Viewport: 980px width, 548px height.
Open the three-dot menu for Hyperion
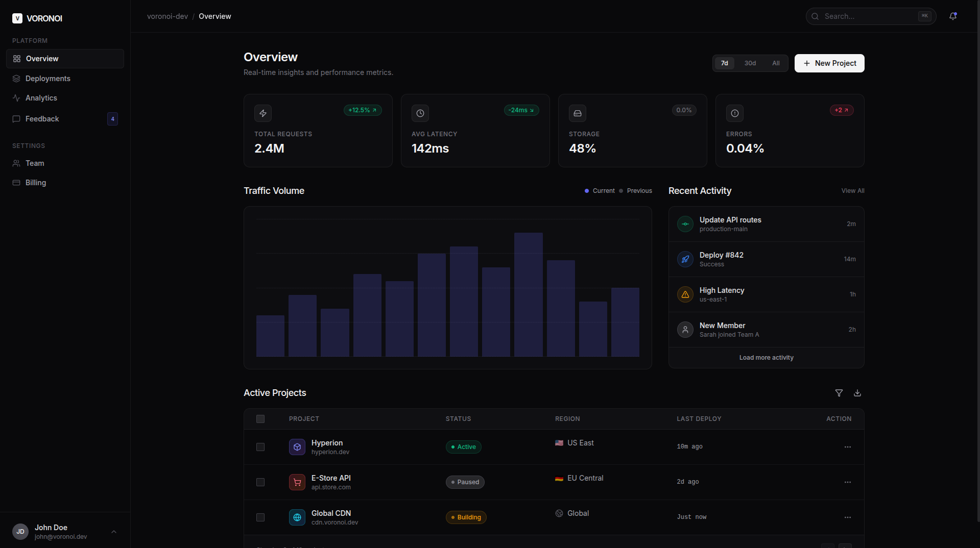click(x=847, y=447)
